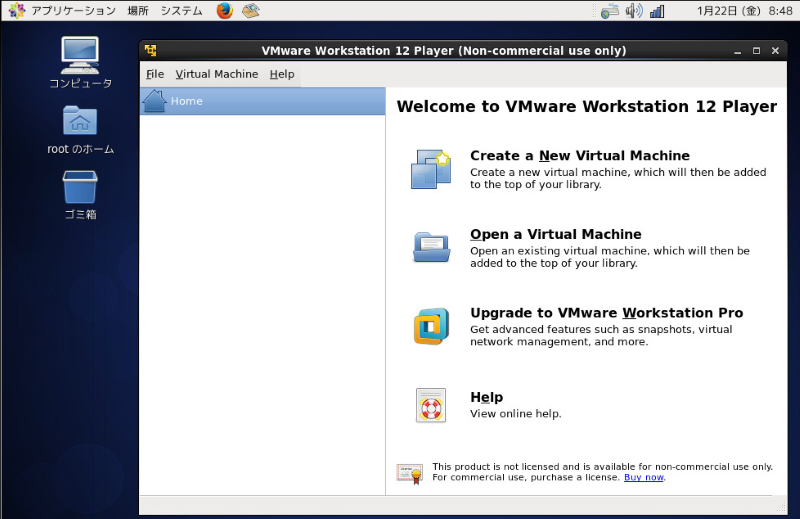This screenshot has width=800, height=519.
Task: Click the Upgrade to Workstation Pro icon
Action: [431, 326]
